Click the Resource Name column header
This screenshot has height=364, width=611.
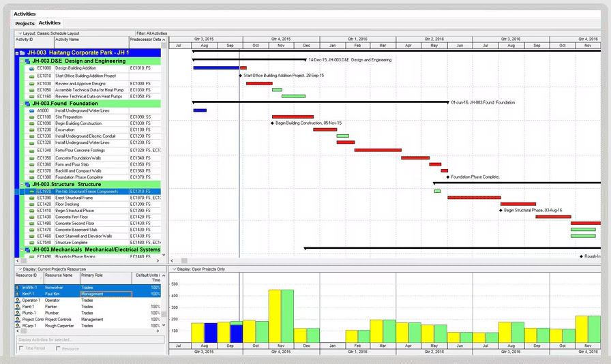[61, 278]
